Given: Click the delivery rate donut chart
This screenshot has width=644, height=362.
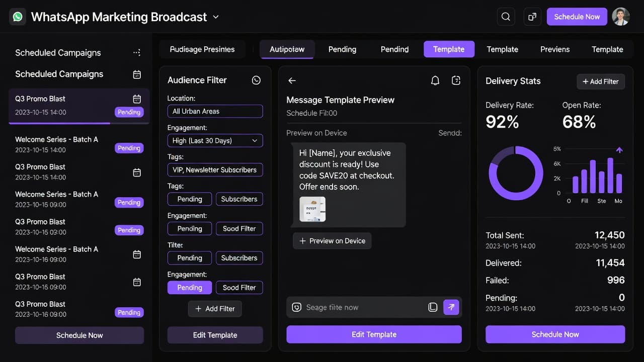Looking at the screenshot, I should [516, 173].
